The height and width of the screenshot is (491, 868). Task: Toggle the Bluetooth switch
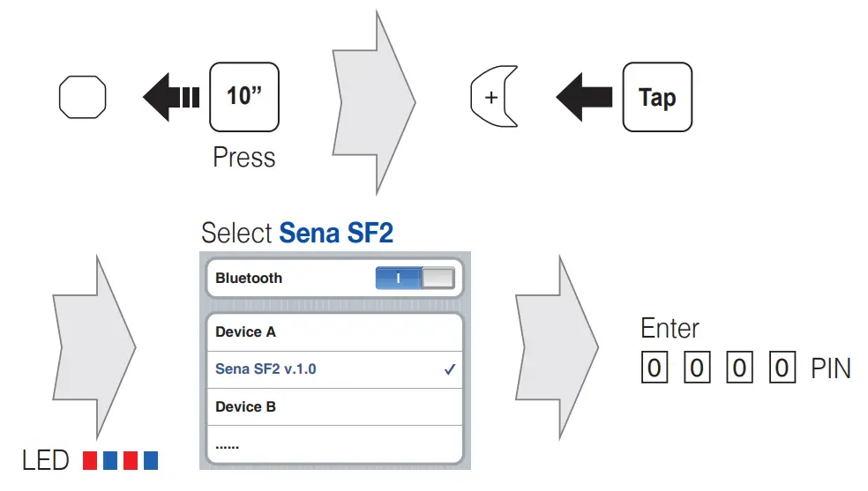415,279
